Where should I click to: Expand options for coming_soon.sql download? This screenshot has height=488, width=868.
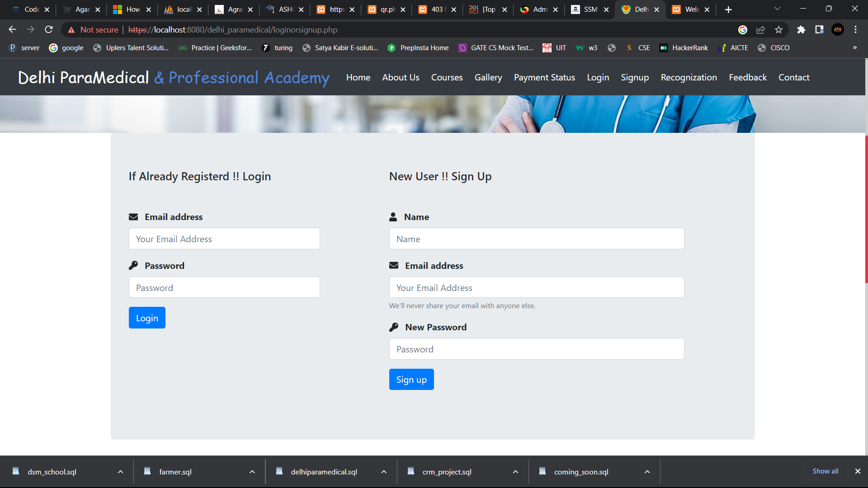coord(647,472)
